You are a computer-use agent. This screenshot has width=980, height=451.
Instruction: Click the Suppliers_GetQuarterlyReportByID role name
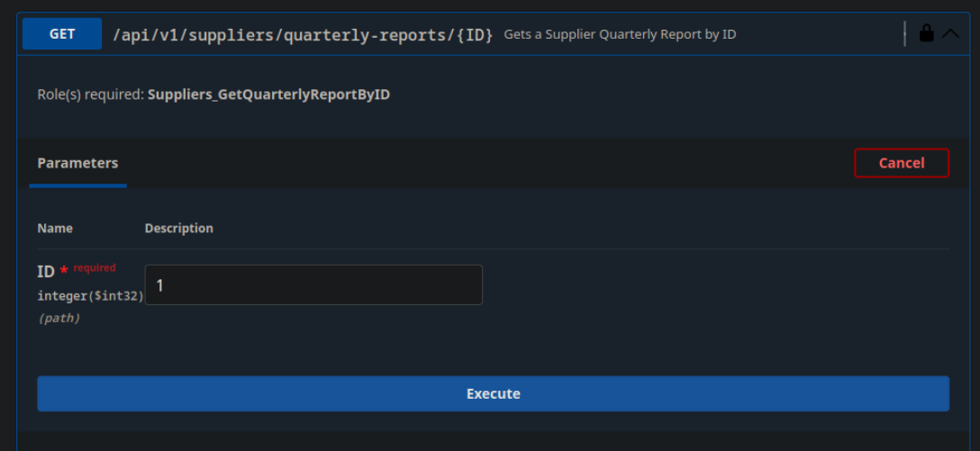[268, 95]
